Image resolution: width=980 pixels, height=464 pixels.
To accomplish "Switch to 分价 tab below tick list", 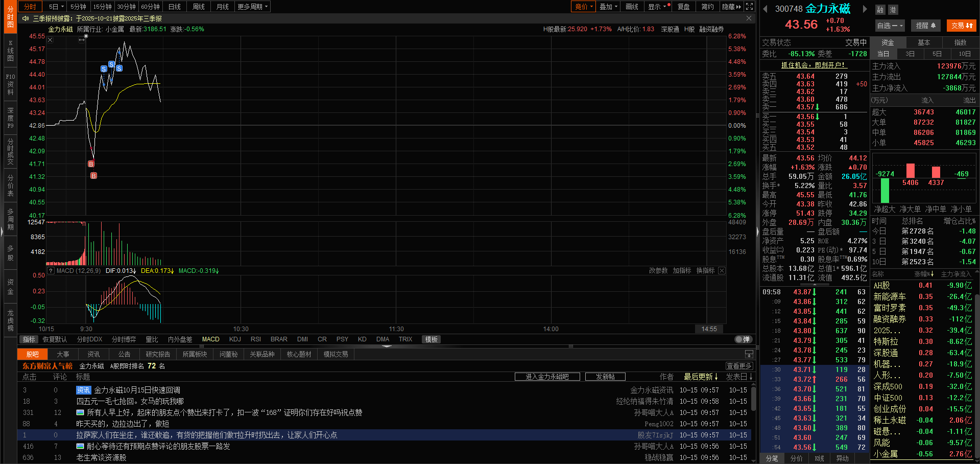I will pos(796,458).
